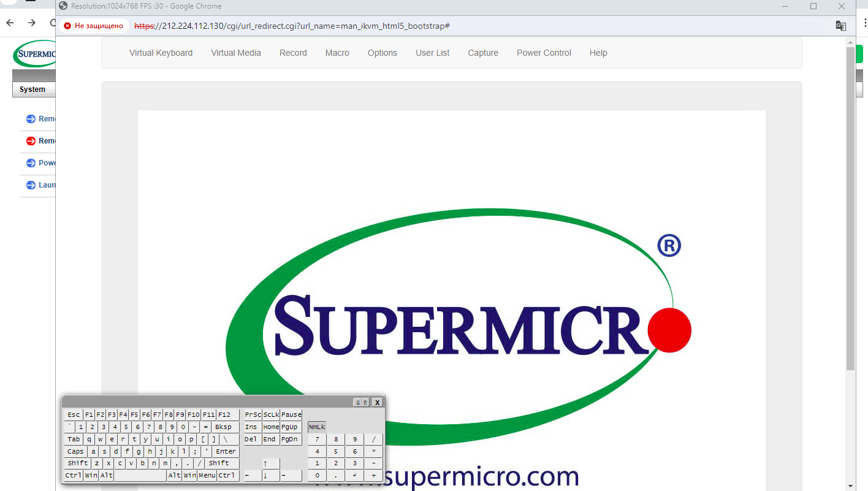This screenshot has width=868, height=491.
Task: Click the right arrow key
Action: tap(291, 476)
